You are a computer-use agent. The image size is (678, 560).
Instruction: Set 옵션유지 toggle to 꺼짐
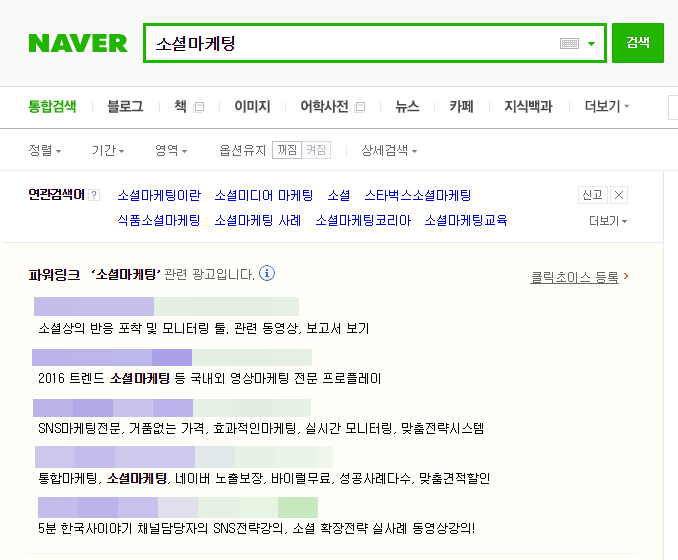287,150
